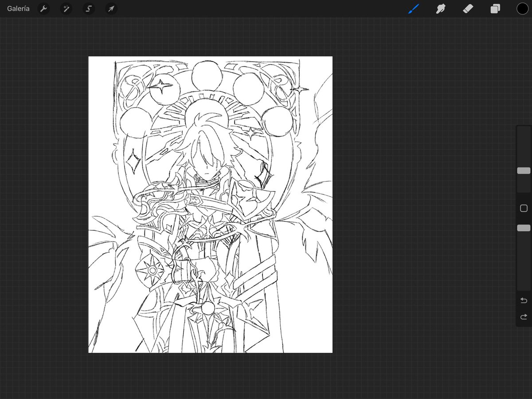Open the color panel via the black swatch
The height and width of the screenshot is (399, 532).
[523, 8]
